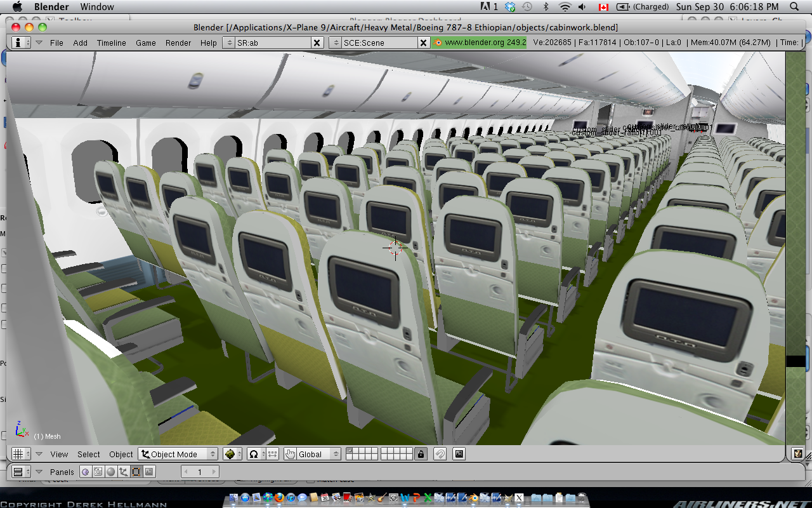
Task: Click the battery Charged status icon
Action: 642,6
